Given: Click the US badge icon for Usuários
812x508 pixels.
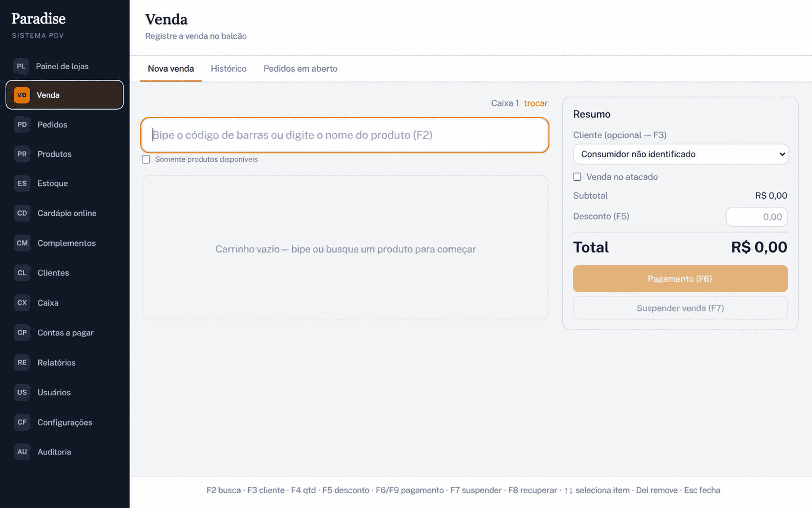Looking at the screenshot, I should (x=22, y=392).
